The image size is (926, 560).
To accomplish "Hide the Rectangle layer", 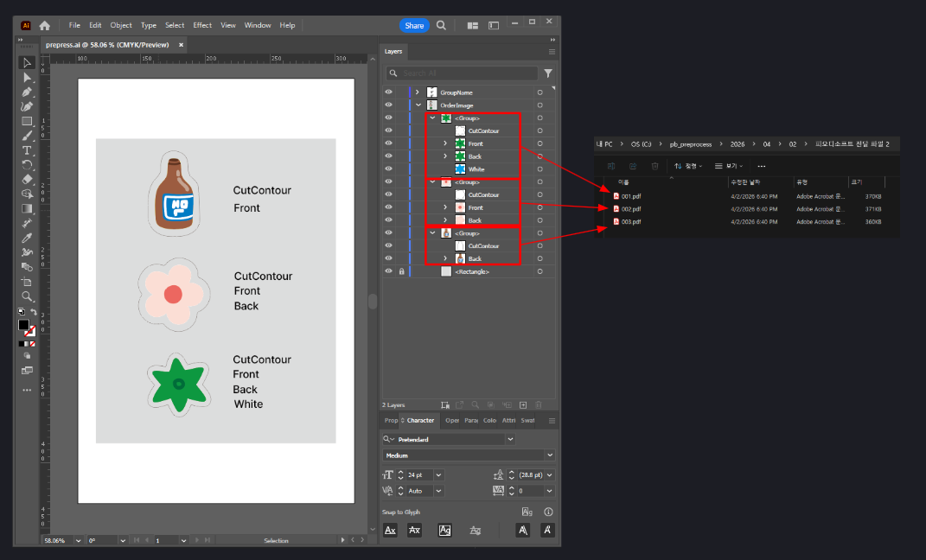I will [388, 271].
